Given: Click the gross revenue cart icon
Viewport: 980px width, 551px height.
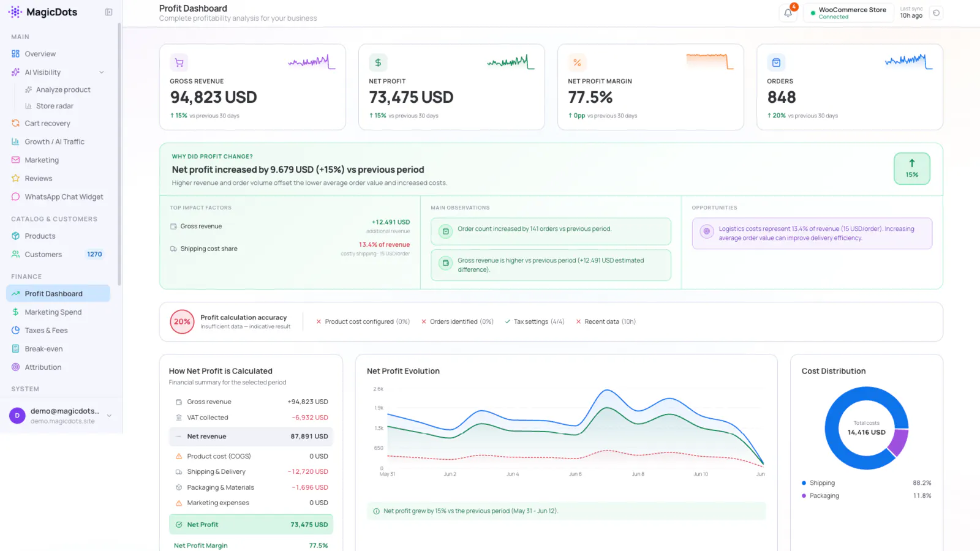Looking at the screenshot, I should click(179, 62).
